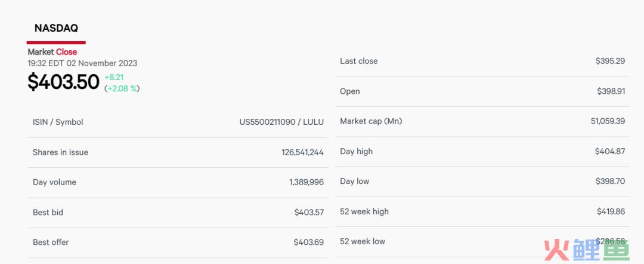Image resolution: width=644 pixels, height=264 pixels.
Task: Click the $403.50 stock price
Action: [x=63, y=81]
